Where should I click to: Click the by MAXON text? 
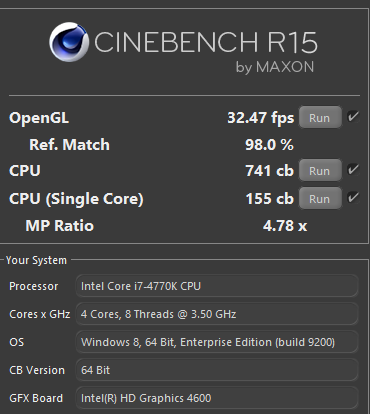pyautogui.click(x=275, y=67)
